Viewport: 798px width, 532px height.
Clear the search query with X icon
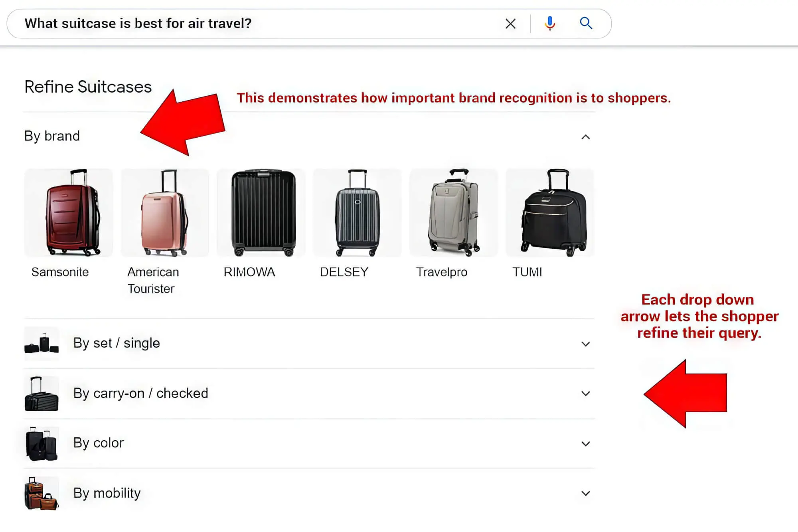tap(510, 24)
